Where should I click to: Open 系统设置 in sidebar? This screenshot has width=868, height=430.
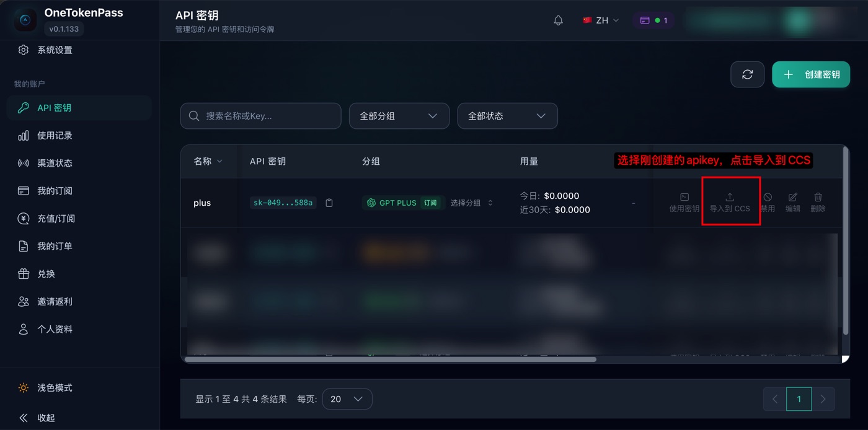coord(79,50)
